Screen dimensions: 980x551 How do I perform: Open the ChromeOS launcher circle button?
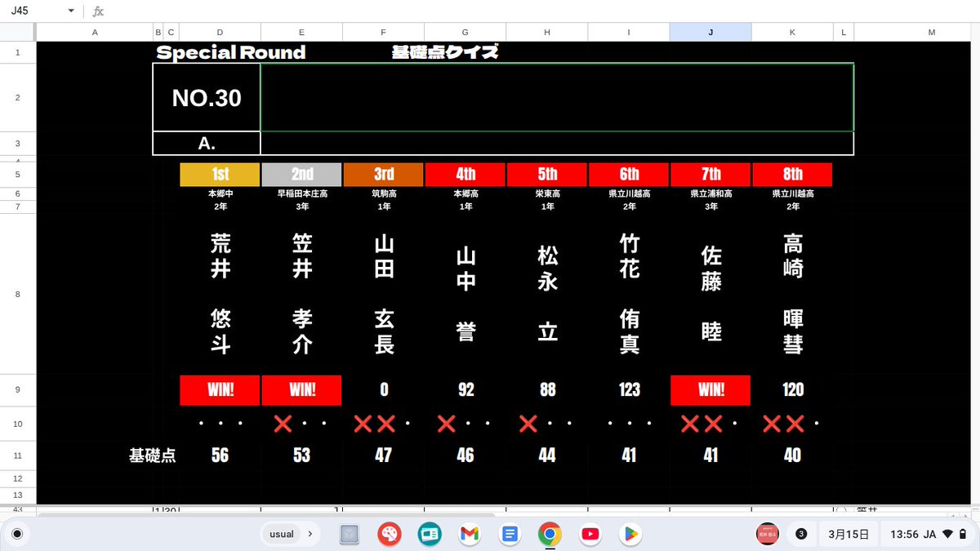point(17,534)
